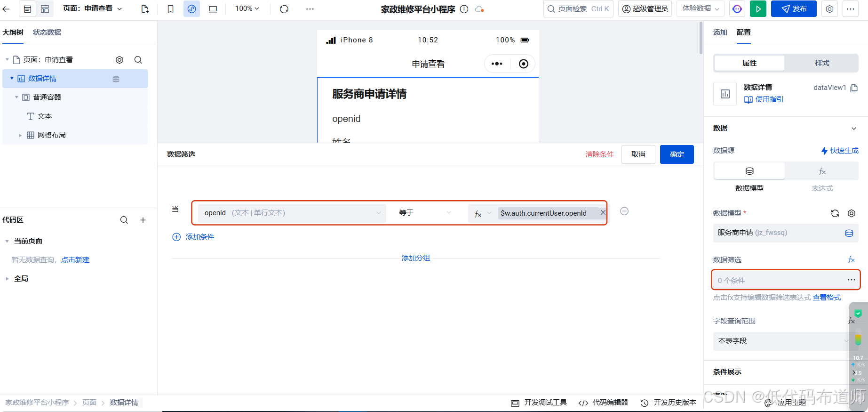The width and height of the screenshot is (868, 412).
Task: Switch to 配置 tab
Action: pyautogui.click(x=744, y=32)
